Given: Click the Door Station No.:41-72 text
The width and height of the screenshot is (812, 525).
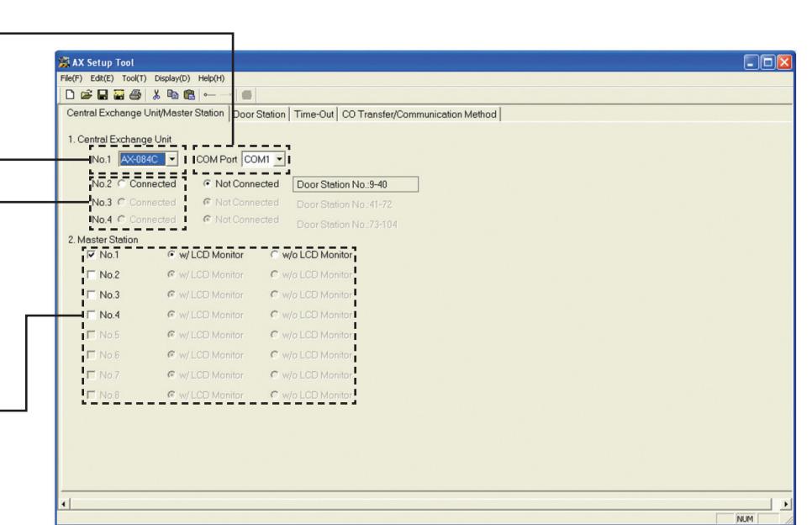Looking at the screenshot, I should (x=345, y=204).
